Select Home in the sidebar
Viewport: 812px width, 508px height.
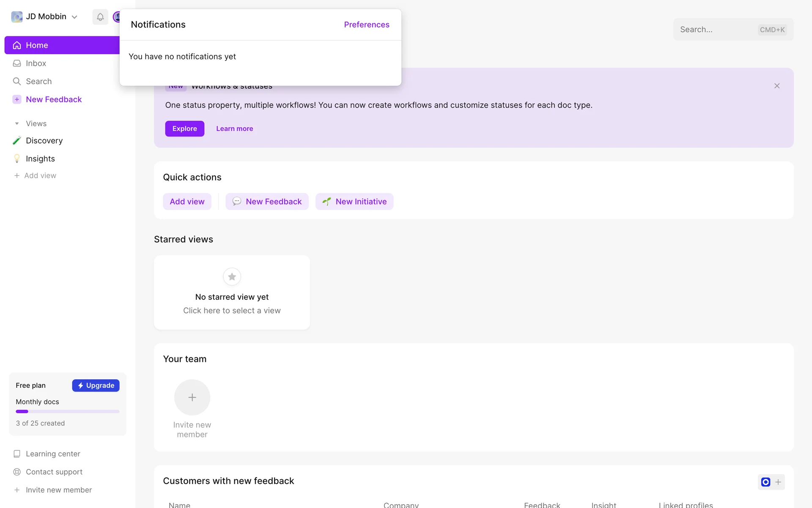tap(37, 45)
